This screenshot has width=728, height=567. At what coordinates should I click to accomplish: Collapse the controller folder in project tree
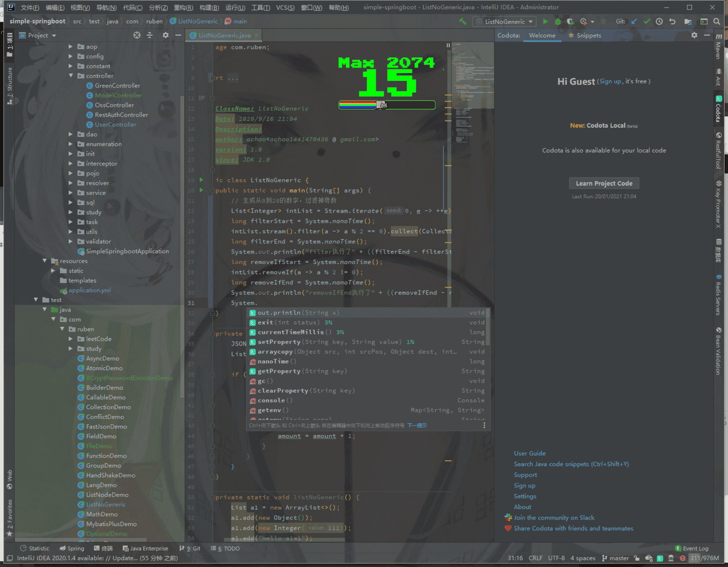tap(71, 76)
